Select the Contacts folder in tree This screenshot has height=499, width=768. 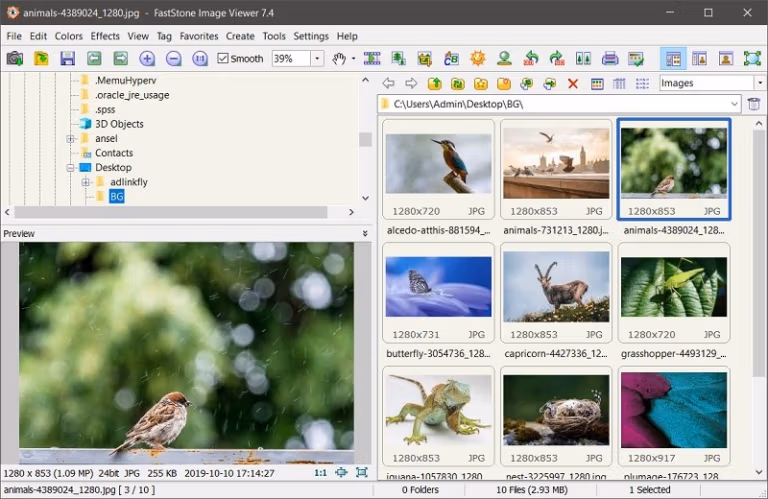pos(114,153)
